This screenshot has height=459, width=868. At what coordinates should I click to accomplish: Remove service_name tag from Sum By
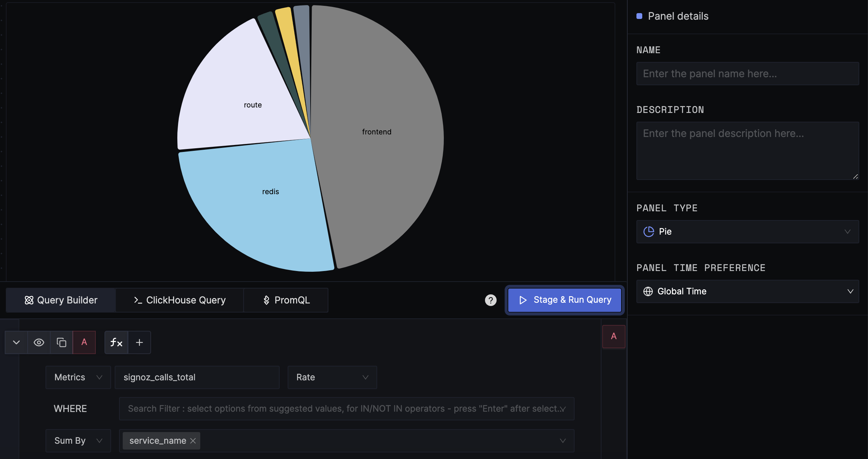pos(194,440)
